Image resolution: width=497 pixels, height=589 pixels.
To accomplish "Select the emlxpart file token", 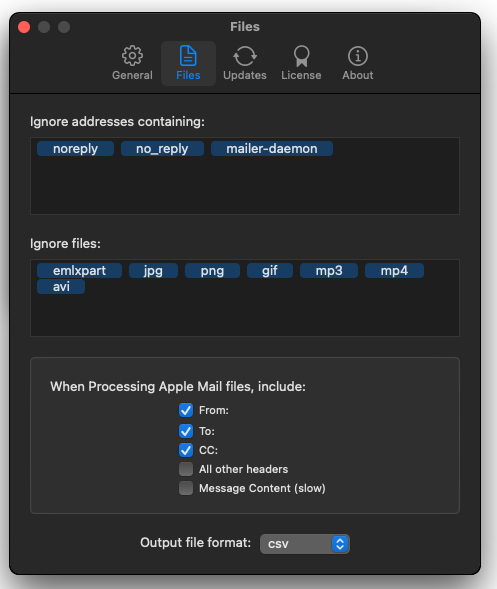I will tap(79, 270).
